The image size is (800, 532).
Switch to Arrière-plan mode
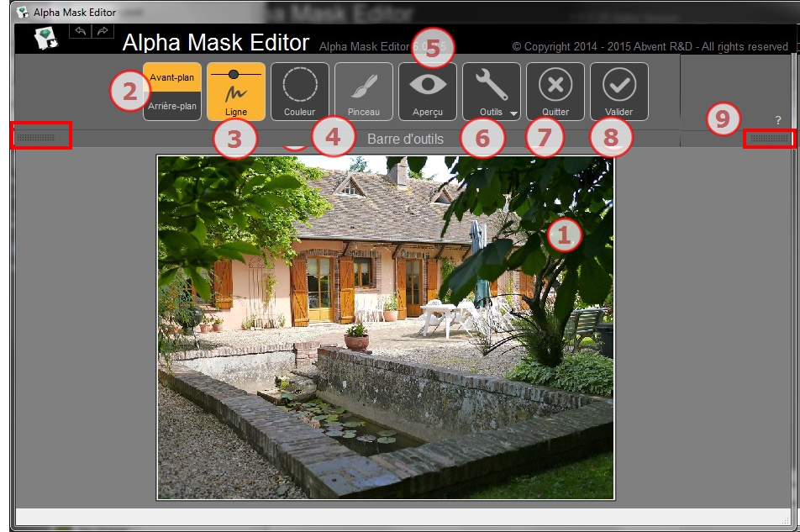pos(172,106)
